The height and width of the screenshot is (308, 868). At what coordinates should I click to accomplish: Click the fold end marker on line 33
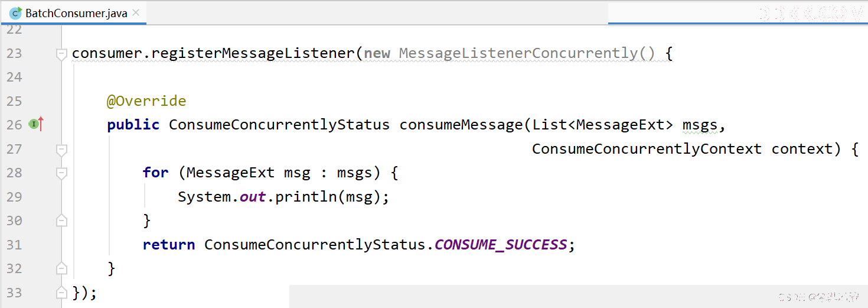coord(61,292)
